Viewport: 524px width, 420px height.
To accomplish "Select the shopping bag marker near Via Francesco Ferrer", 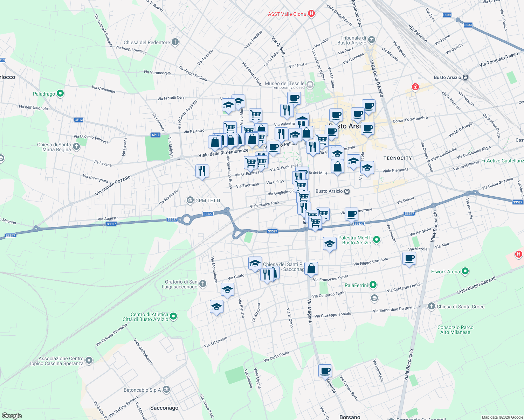I will click(x=311, y=268).
